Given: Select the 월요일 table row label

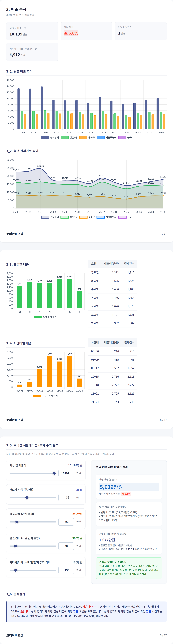Looking at the screenshot, I should click(95, 272).
